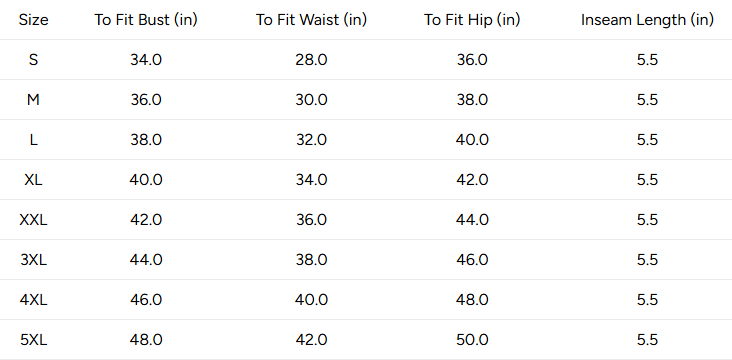Screen dimensions: 732x360
Task: Click the Size column header
Action: [33, 20]
